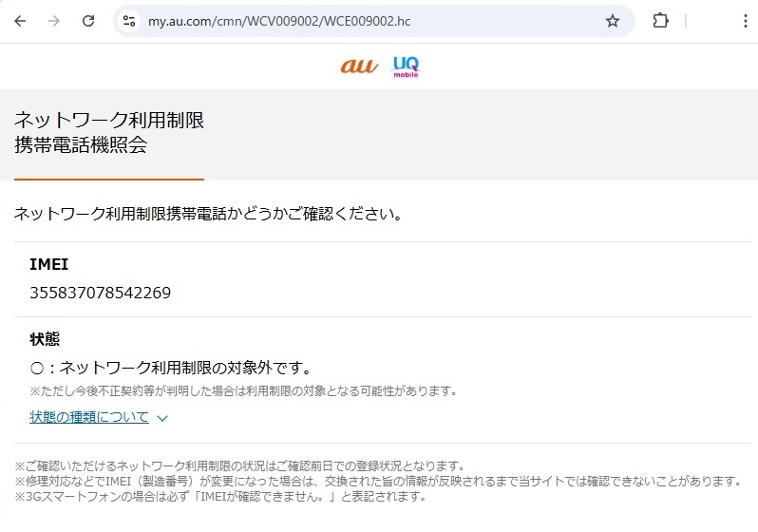The width and height of the screenshot is (758, 532).
Task: Reload the current page
Action: click(88, 21)
